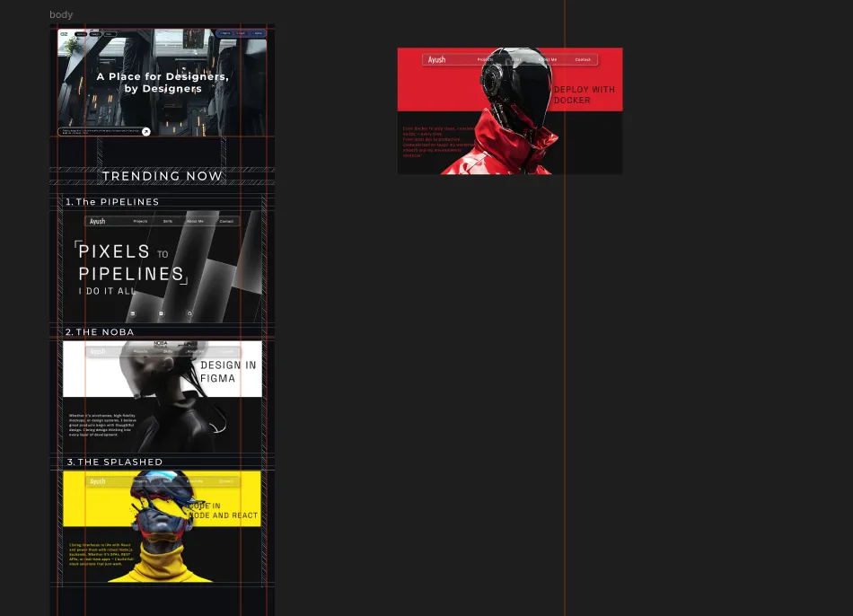Select the 'I DO IT ALL' subtitle
This screenshot has height=616, width=853.
click(x=107, y=291)
